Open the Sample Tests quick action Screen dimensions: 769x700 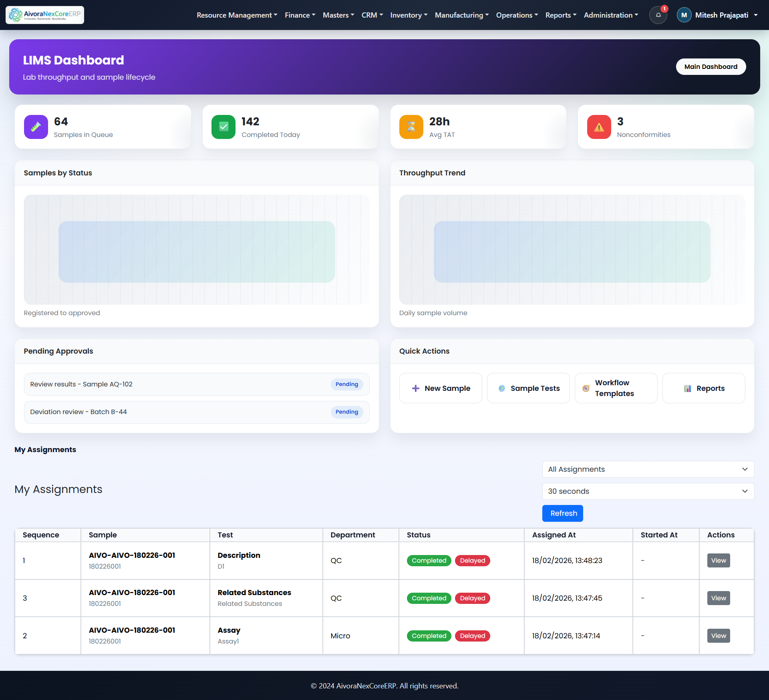pos(528,388)
